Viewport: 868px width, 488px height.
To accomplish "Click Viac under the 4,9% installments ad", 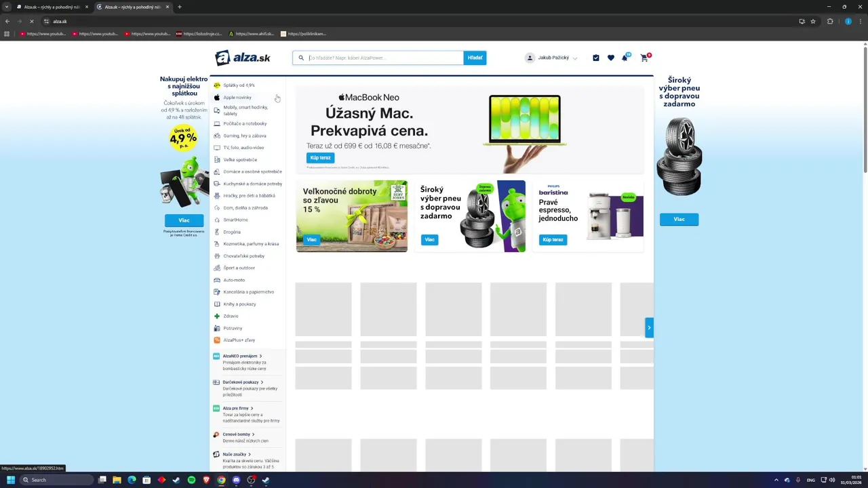I will [184, 220].
